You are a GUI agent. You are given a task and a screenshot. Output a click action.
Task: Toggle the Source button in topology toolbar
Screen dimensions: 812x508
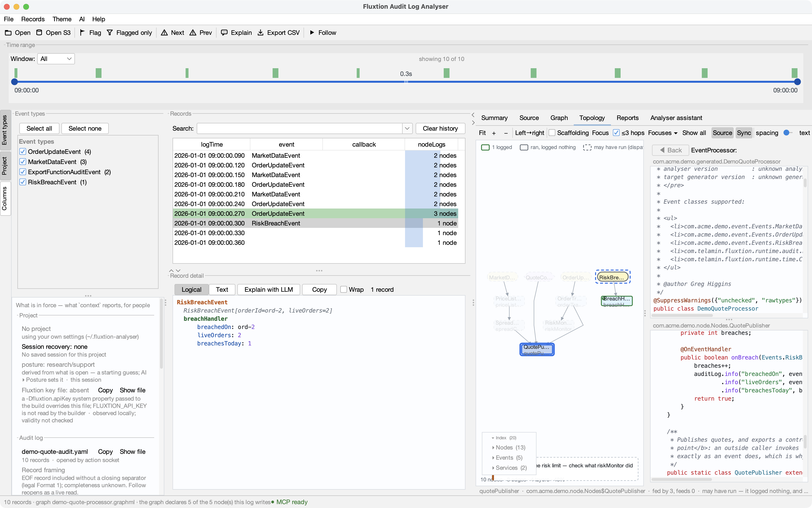[x=722, y=133]
